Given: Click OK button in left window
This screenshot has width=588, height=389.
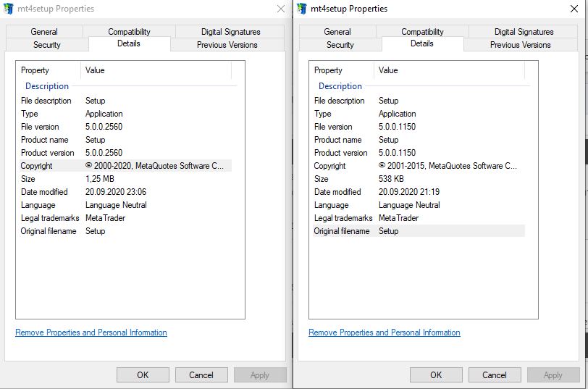Looking at the screenshot, I should pyautogui.click(x=143, y=375).
